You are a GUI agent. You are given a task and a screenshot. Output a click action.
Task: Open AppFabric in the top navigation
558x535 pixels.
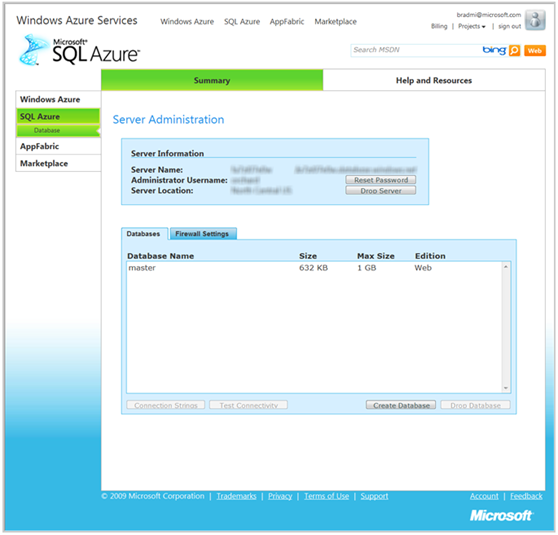click(x=287, y=22)
